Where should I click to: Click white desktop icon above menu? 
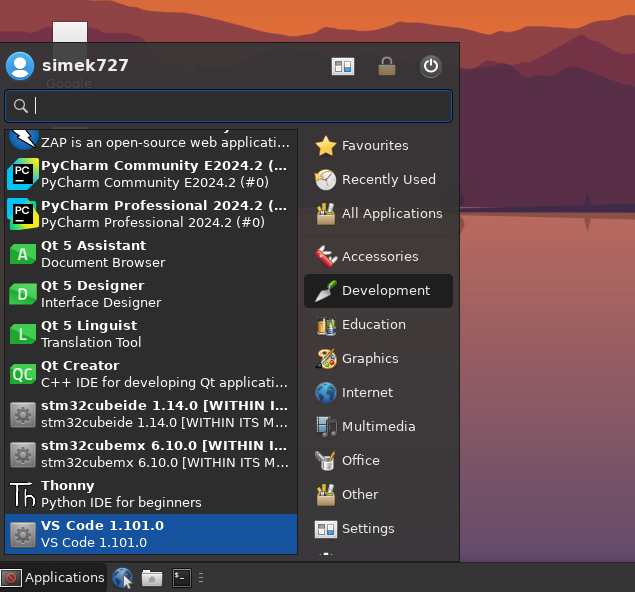70,32
